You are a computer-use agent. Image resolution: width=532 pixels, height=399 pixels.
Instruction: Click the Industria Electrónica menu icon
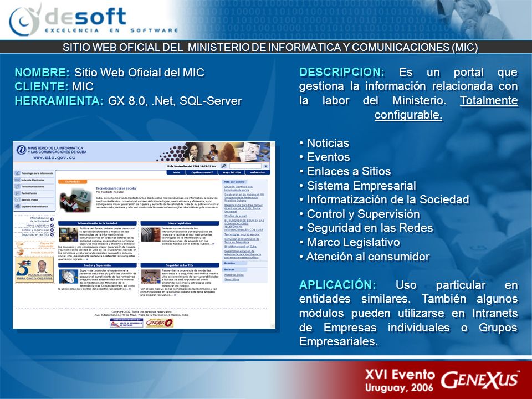click(x=17, y=180)
